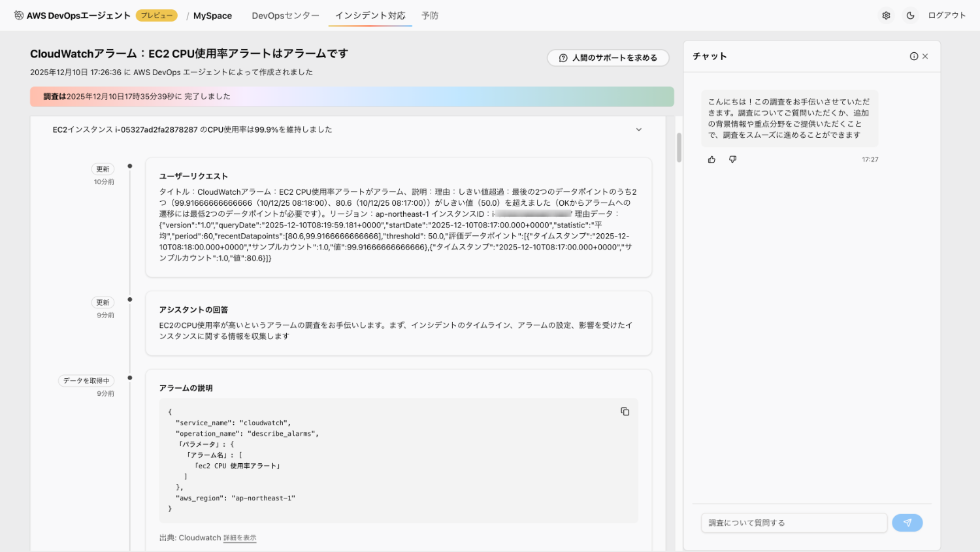The height and width of the screenshot is (552, 980).
Task: Click the データを取得中 timeline badge
Action: tap(86, 381)
